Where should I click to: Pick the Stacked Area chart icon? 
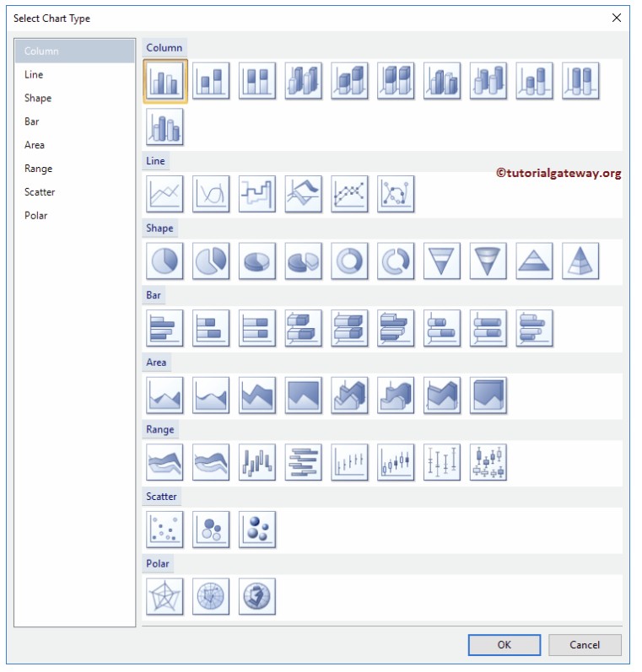[x=257, y=395]
